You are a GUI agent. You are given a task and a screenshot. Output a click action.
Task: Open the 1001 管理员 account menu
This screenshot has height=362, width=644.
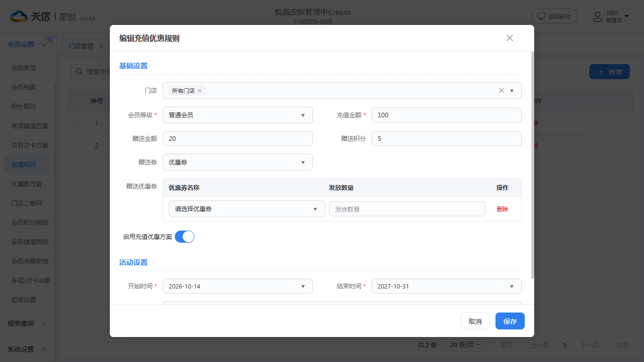611,17
